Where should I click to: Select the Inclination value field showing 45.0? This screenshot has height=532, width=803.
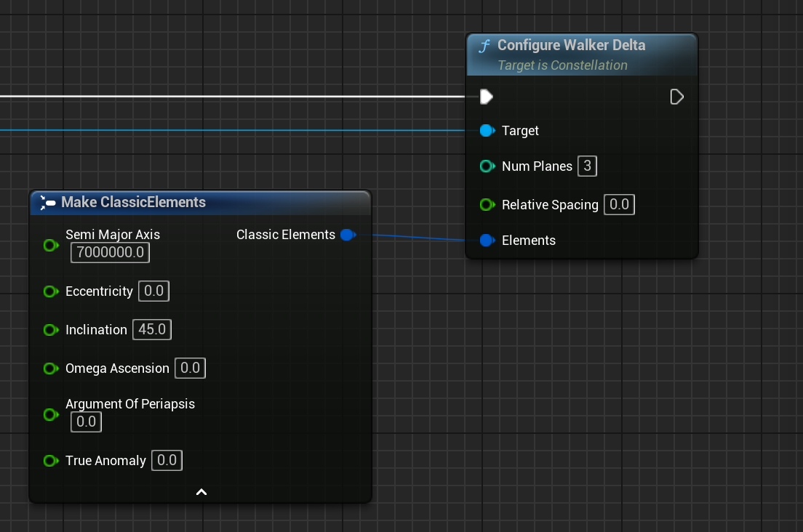click(x=152, y=330)
